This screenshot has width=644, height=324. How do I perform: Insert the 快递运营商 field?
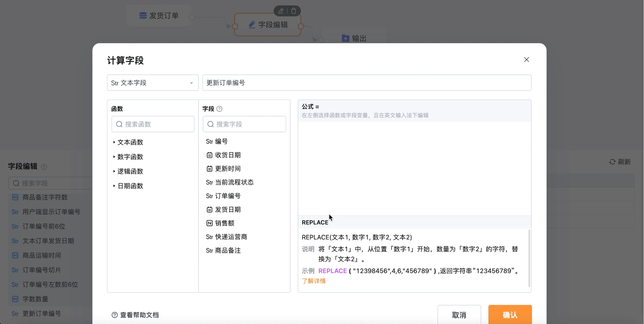tap(227, 237)
